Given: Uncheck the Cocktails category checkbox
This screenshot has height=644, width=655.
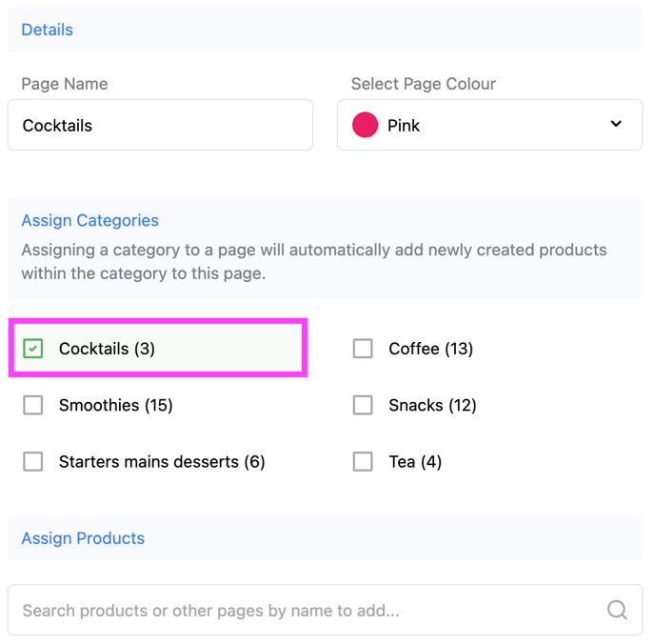Looking at the screenshot, I should tap(33, 349).
